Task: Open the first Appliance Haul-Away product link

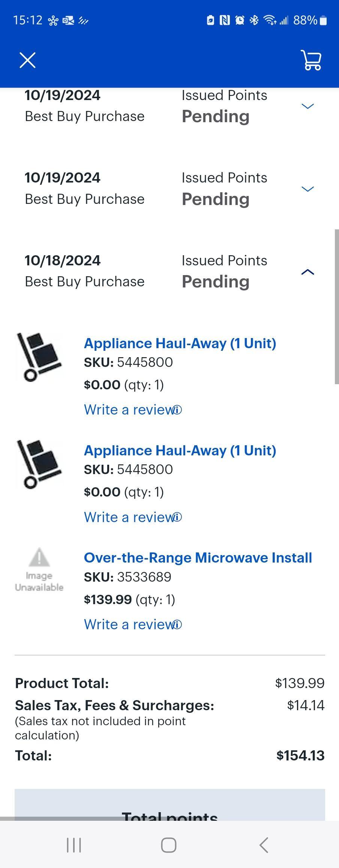Action: pos(180,343)
